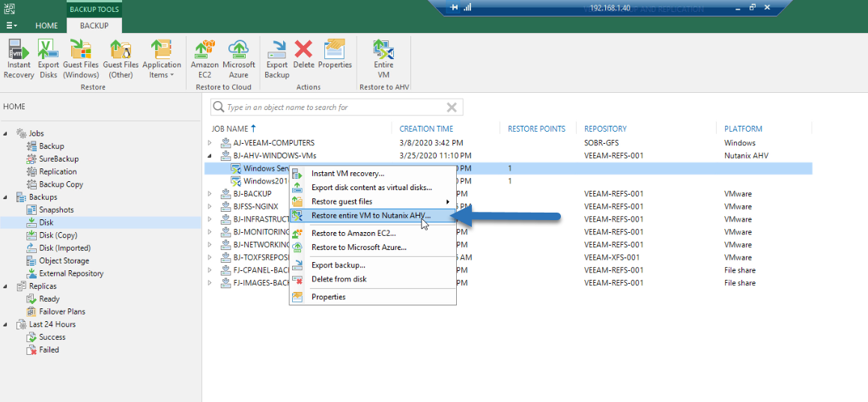868x402 pixels.
Task: Open the Restore guest files submenu
Action: coord(372,201)
